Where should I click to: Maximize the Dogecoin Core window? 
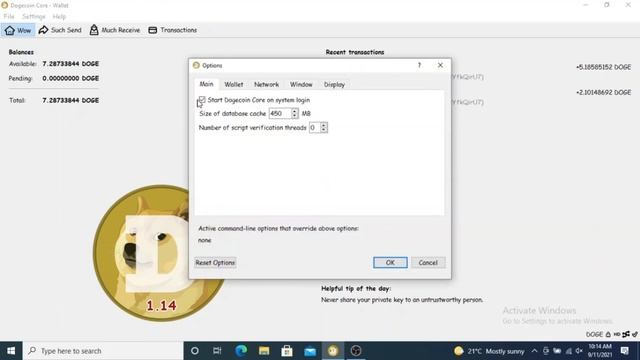pos(607,5)
